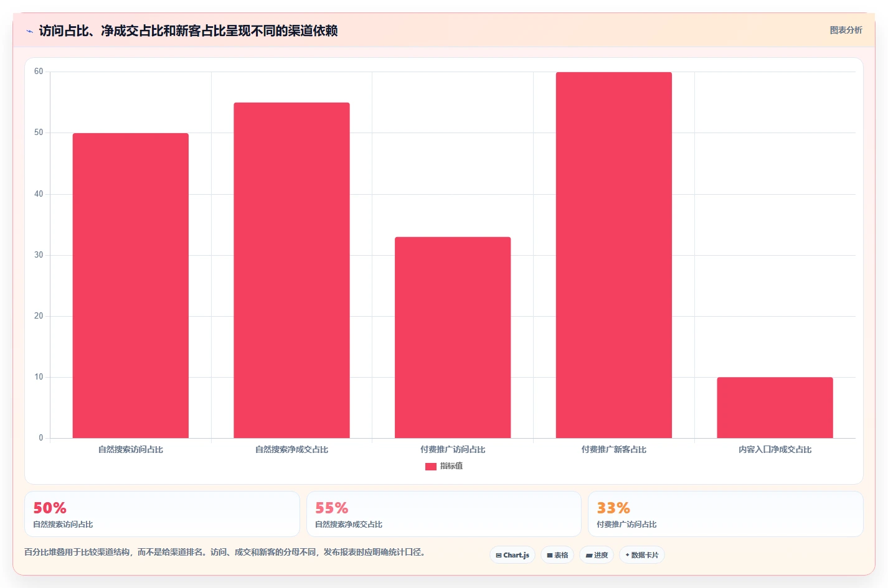Click the footnote starting 百分比堆叠

(227, 552)
